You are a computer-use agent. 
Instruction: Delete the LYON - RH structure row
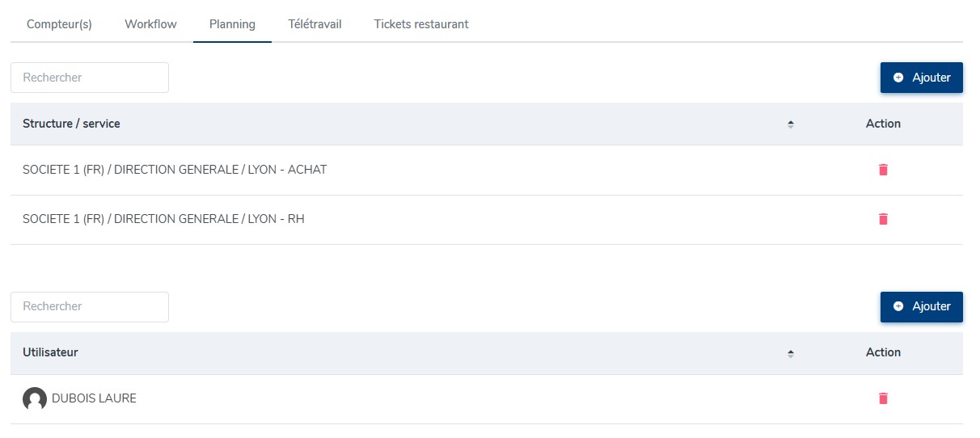click(883, 219)
